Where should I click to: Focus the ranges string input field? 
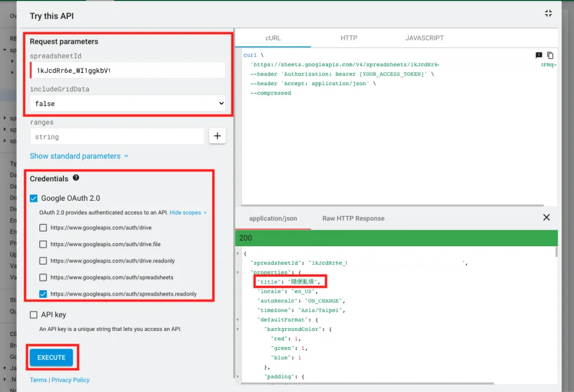[117, 137]
